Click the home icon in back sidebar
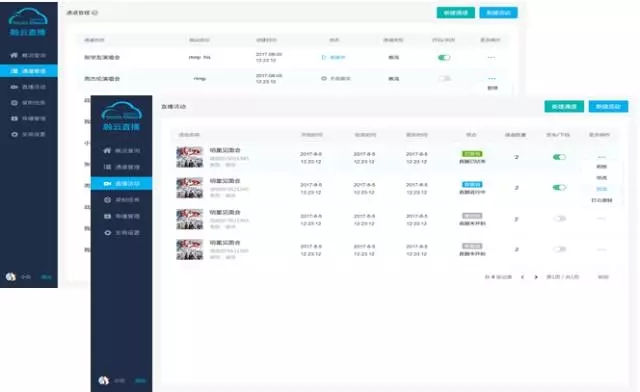The width and height of the screenshot is (640, 392). coord(14,55)
